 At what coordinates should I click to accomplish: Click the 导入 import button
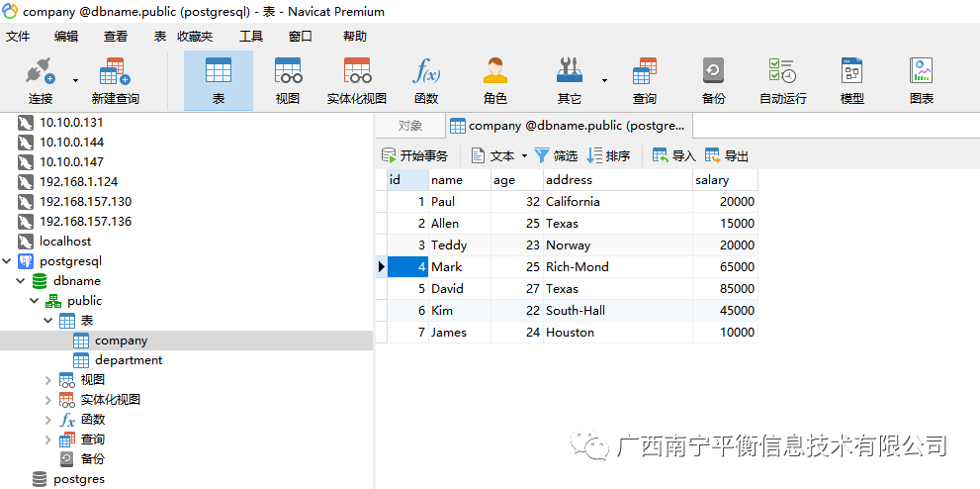[673, 155]
